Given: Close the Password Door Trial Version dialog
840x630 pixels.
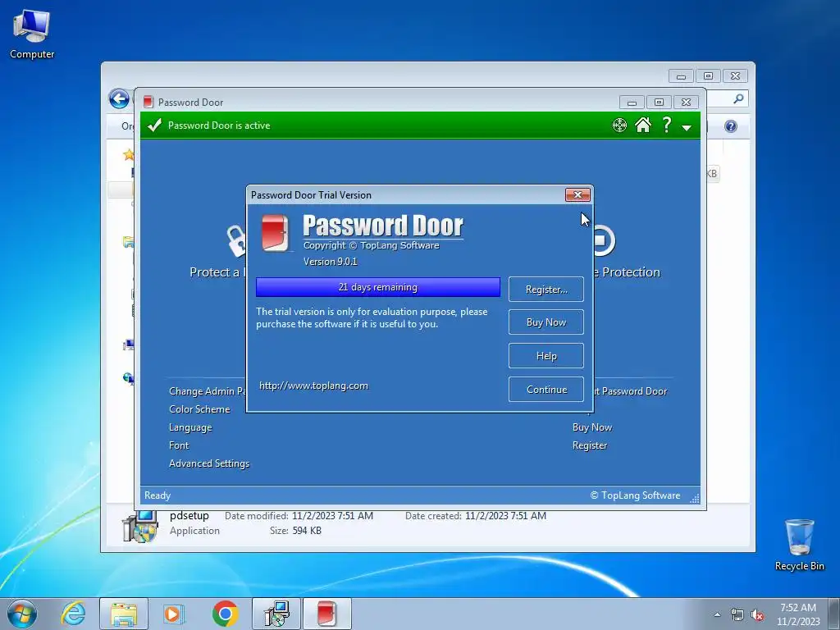Looking at the screenshot, I should (x=577, y=194).
